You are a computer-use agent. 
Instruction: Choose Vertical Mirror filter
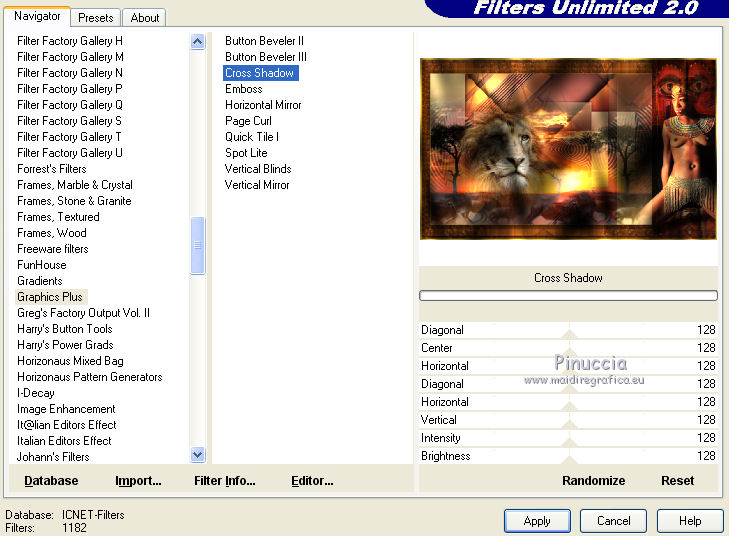[257, 185]
